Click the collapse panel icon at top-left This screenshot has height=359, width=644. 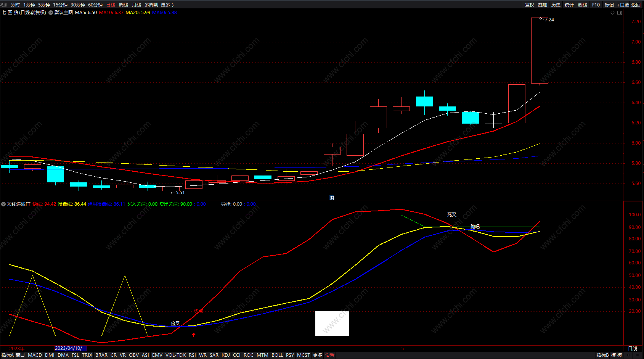pyautogui.click(x=4, y=5)
